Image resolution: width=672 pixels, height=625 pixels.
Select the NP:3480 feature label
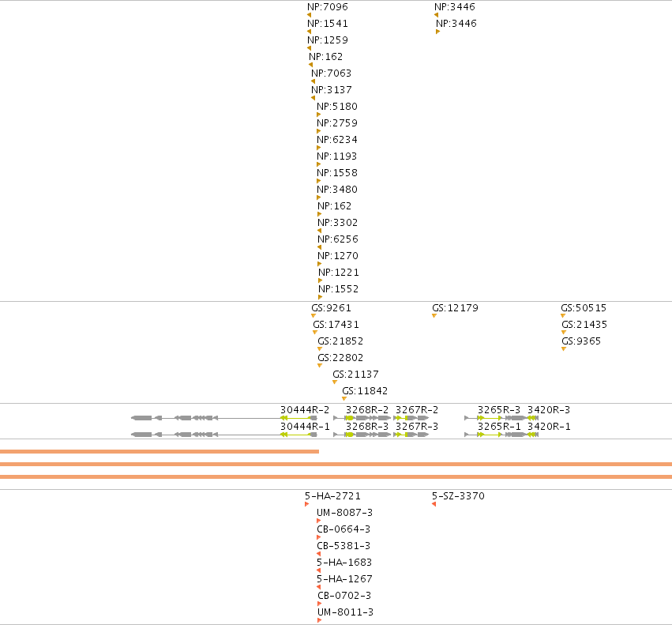coord(337,190)
